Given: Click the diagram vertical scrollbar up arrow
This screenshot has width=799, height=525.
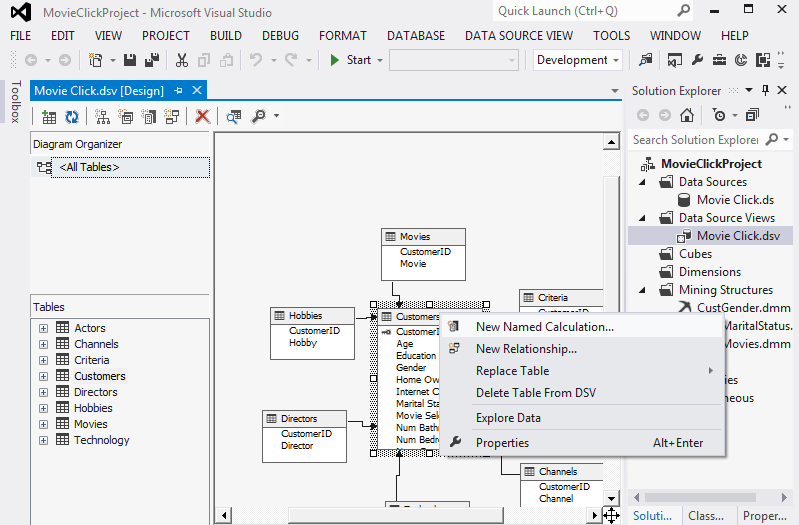Looking at the screenshot, I should pyautogui.click(x=611, y=142).
